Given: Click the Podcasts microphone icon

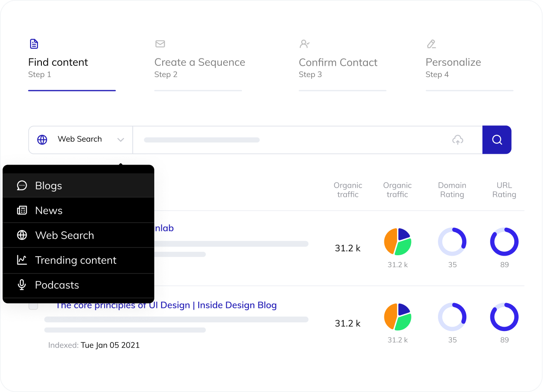Looking at the screenshot, I should [x=22, y=285].
